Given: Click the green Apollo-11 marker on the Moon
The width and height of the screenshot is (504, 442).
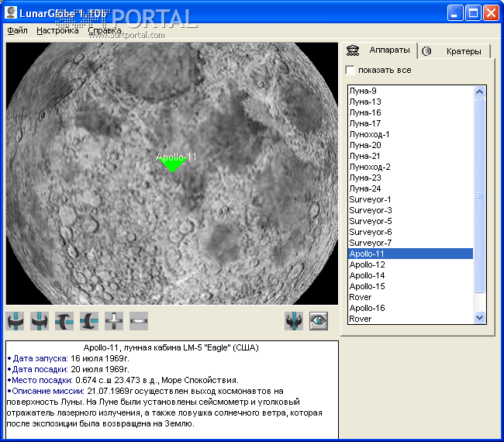Looking at the screenshot, I should click(171, 164).
